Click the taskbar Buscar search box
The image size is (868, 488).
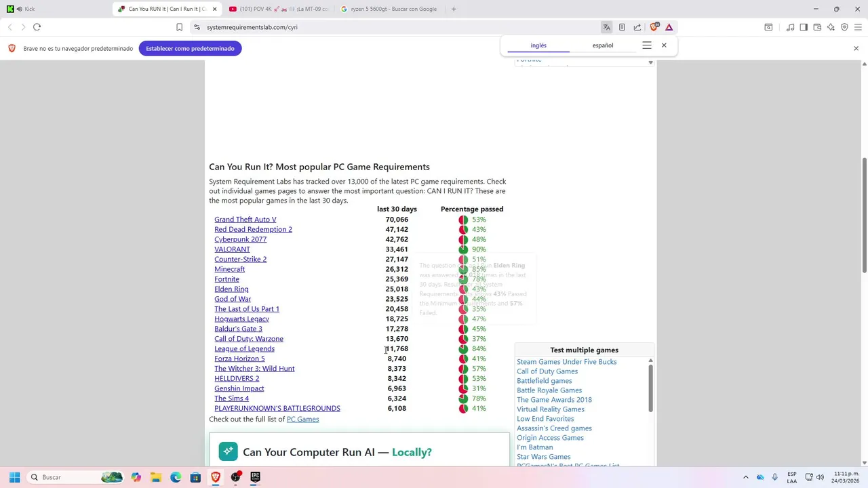(x=75, y=477)
